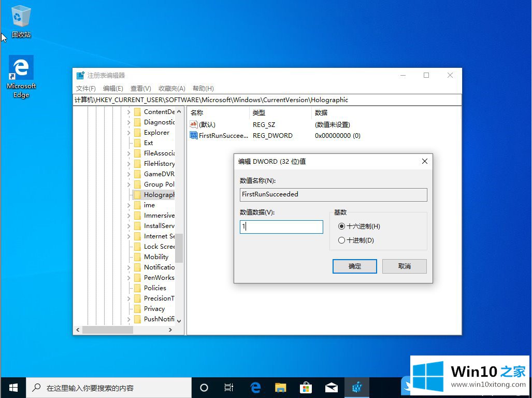Click the Cortana circle icon

click(x=204, y=387)
